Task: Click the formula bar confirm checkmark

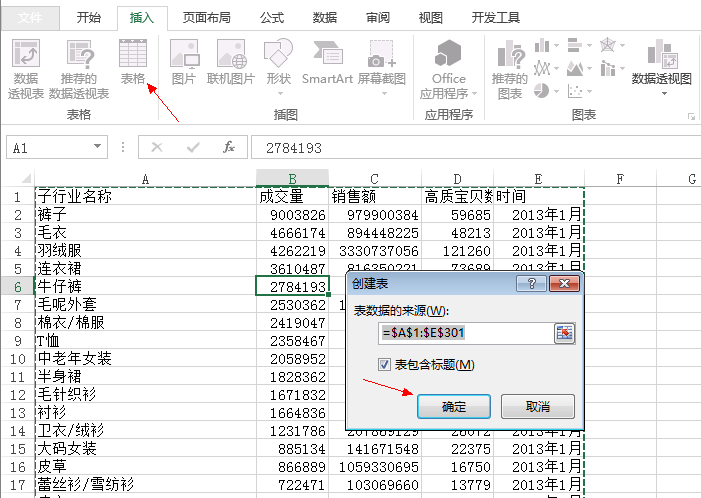Action: pos(193,147)
